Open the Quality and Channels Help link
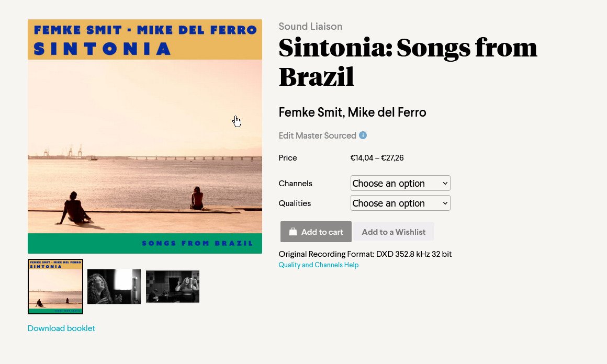Image resolution: width=607 pixels, height=364 pixels. coord(318,265)
